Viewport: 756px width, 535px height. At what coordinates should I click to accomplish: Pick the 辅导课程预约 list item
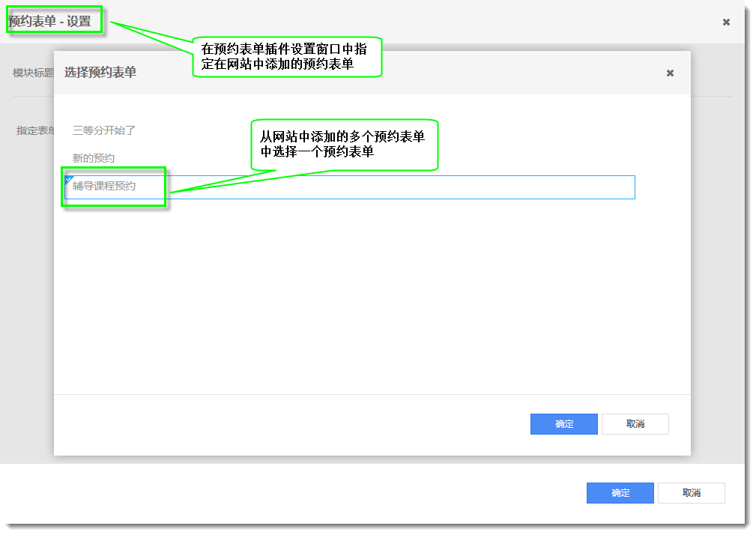104,186
